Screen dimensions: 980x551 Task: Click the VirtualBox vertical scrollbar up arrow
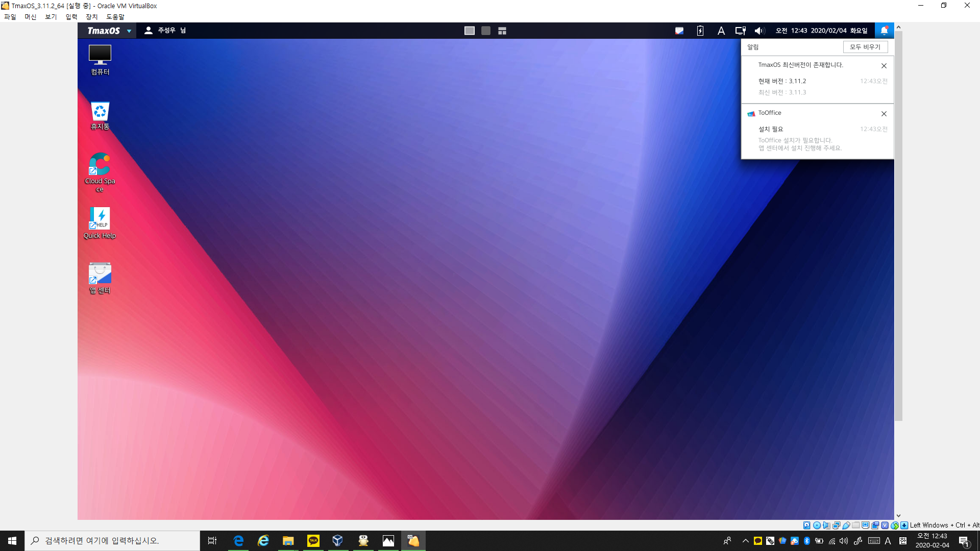click(x=898, y=27)
